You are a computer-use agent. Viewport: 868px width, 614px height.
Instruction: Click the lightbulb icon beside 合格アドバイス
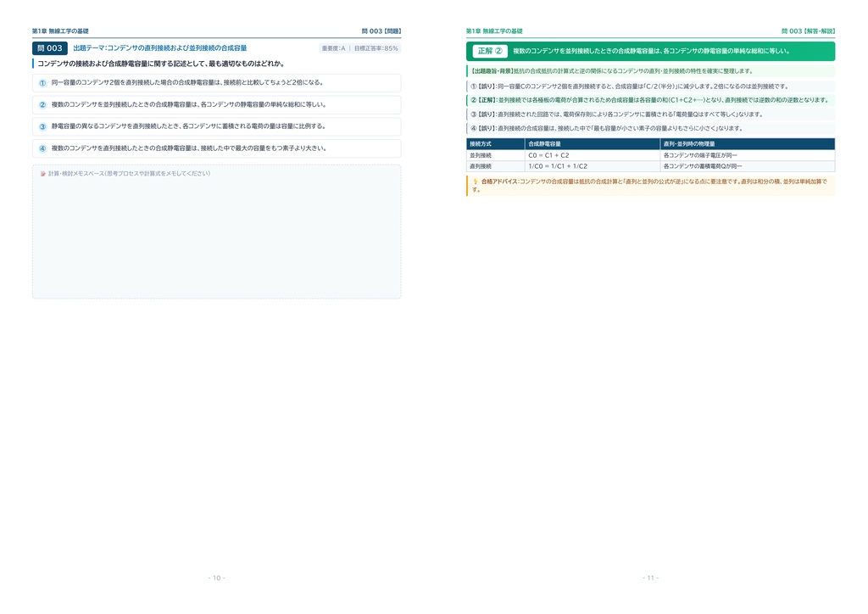tap(475, 181)
